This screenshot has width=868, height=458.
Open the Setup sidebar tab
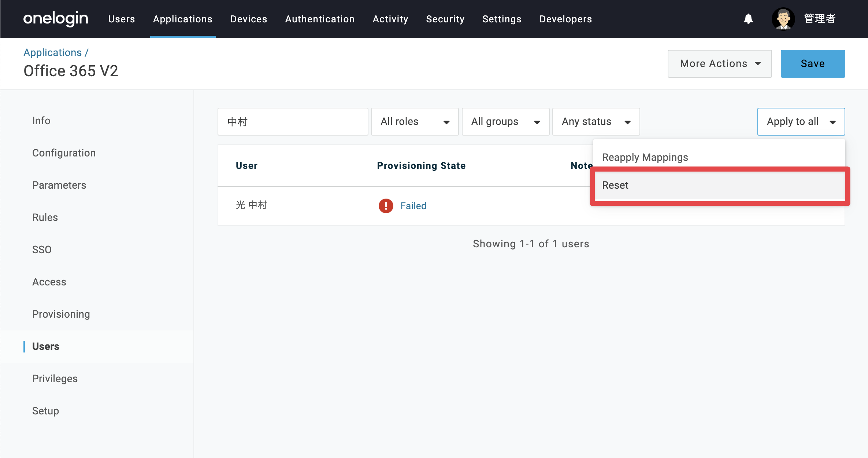46,411
